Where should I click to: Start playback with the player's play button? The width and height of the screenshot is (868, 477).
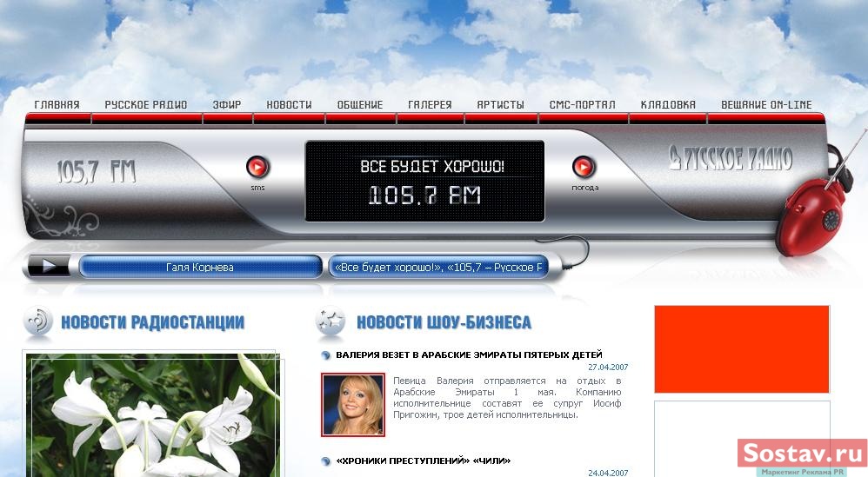click(x=49, y=267)
